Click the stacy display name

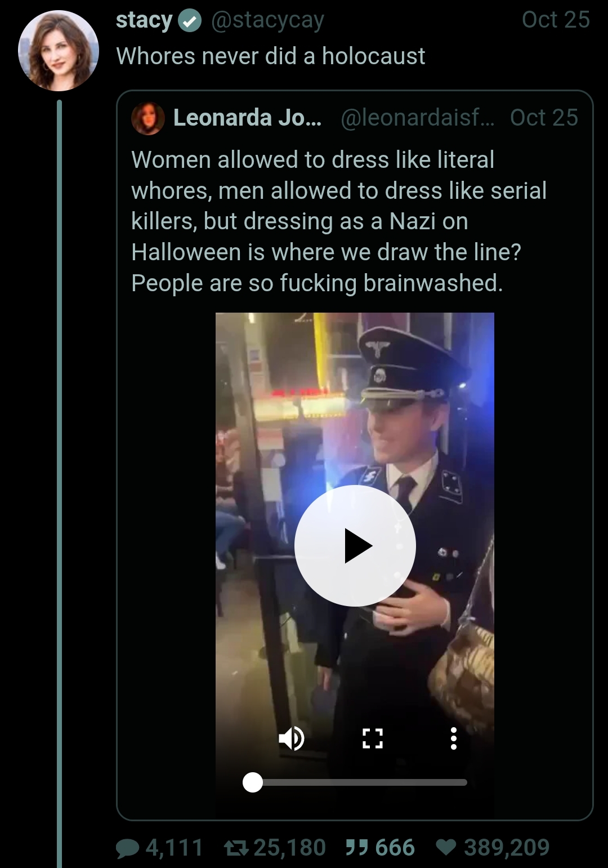coord(144,21)
